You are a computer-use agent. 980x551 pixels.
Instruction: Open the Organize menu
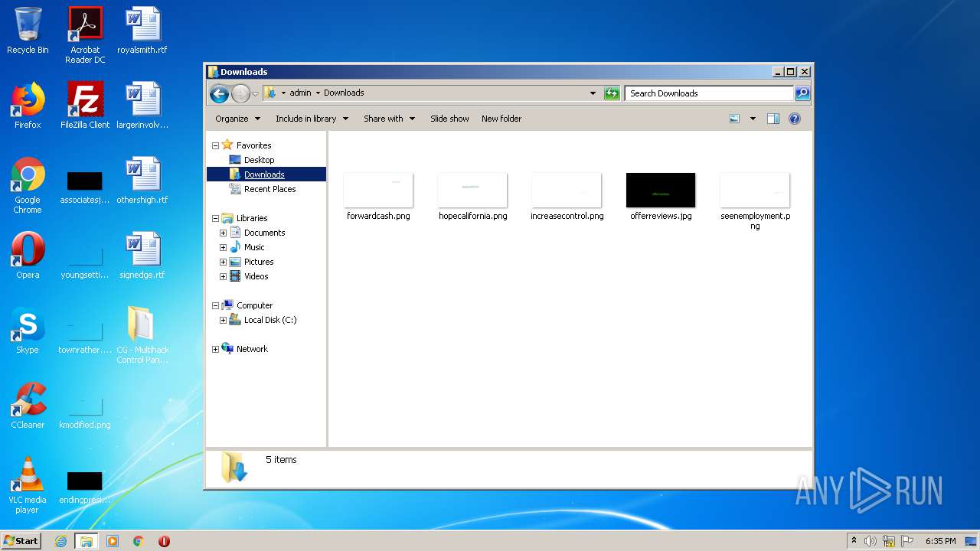click(237, 119)
